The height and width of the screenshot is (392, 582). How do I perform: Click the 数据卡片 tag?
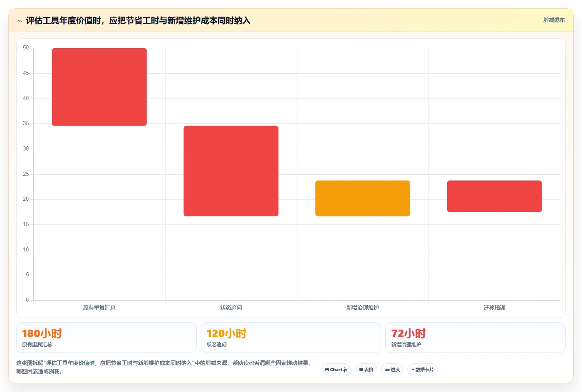point(423,370)
